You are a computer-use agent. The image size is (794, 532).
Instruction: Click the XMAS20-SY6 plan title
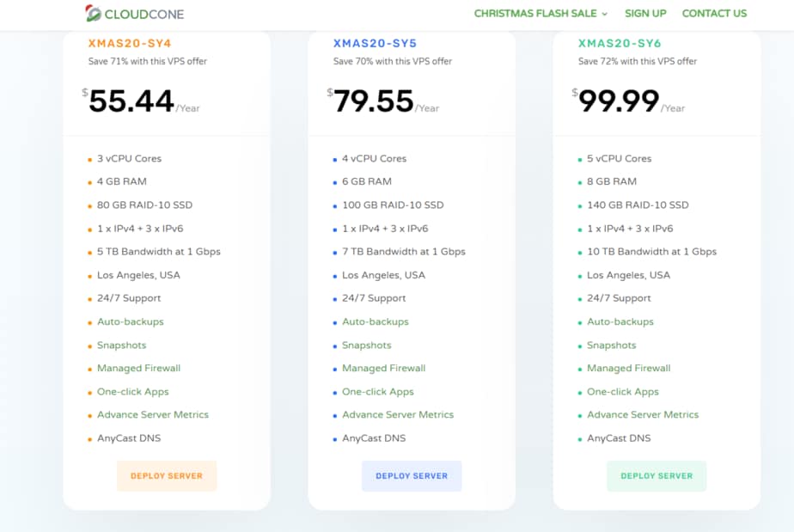pyautogui.click(x=620, y=43)
